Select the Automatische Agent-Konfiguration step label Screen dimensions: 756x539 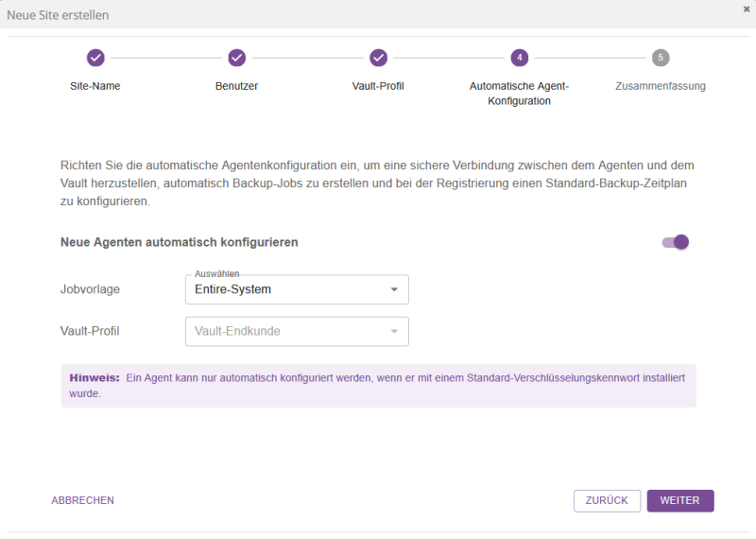pyautogui.click(x=519, y=93)
